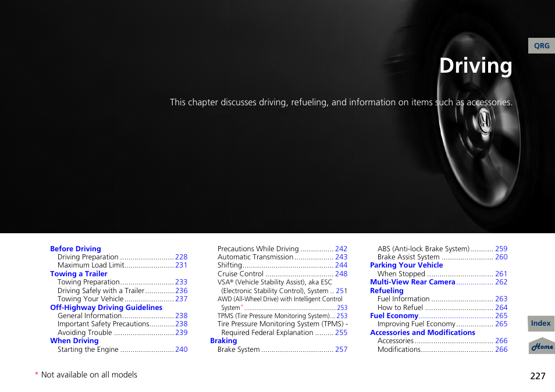Click the 'Not available on all models' footnote
Image resolution: width=555 pixels, height=392 pixels.
(89, 375)
